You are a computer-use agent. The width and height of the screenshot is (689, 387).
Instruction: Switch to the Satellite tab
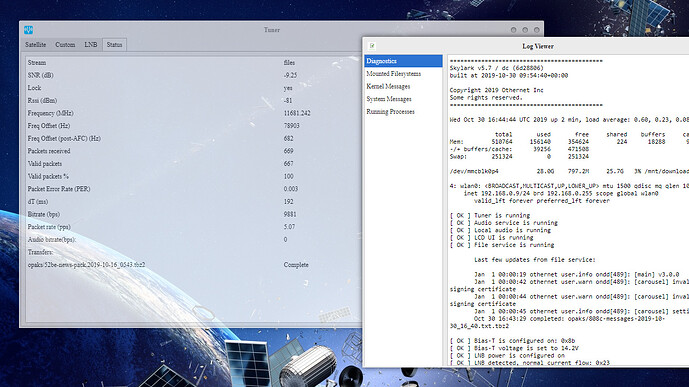point(36,45)
